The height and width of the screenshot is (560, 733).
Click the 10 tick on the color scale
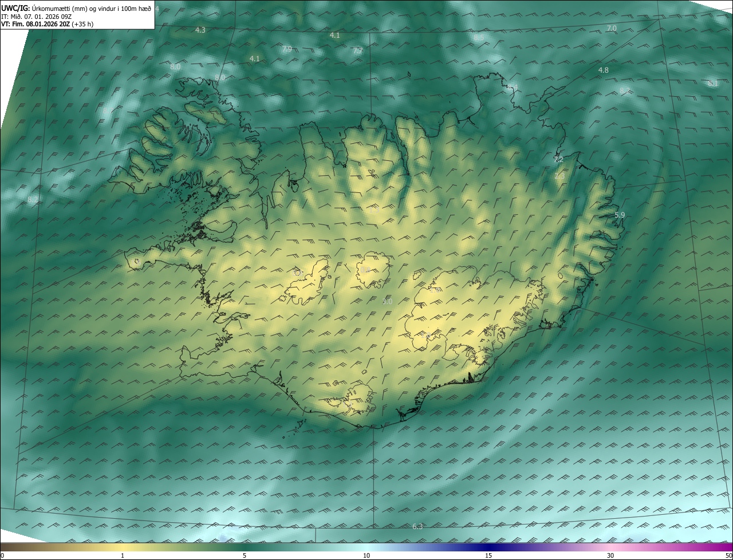(x=366, y=555)
